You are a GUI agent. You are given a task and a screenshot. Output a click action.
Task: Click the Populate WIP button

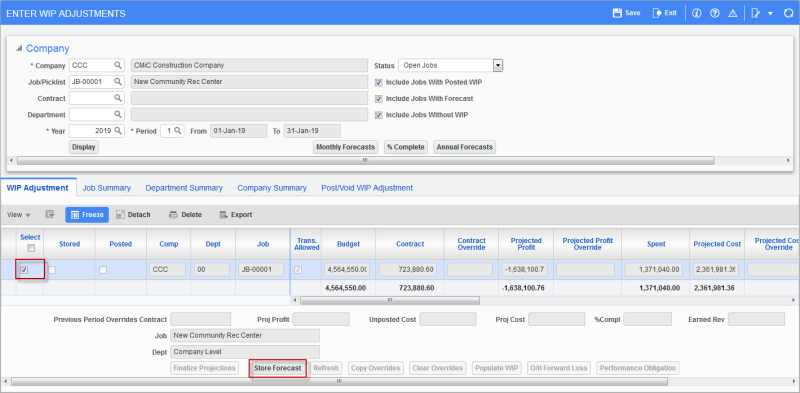pyautogui.click(x=497, y=368)
